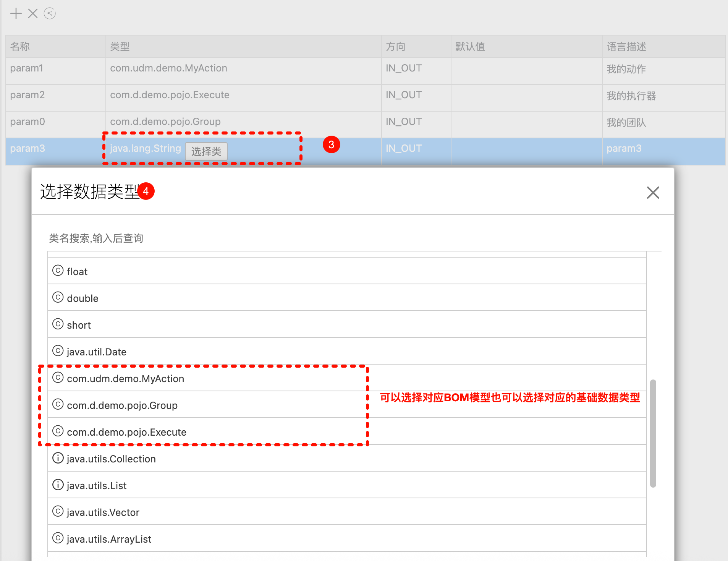Click the class icon beside java.utils.Vector
728x561 pixels.
[x=58, y=512]
